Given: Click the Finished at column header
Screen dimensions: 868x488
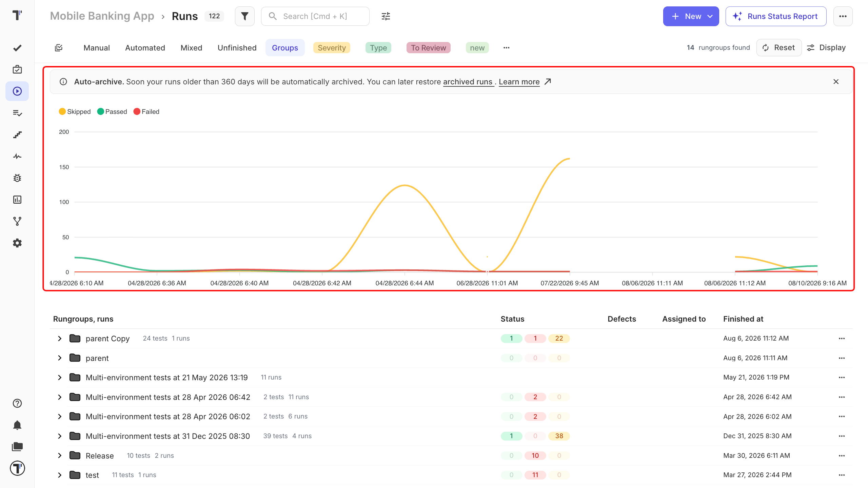Looking at the screenshot, I should 743,319.
